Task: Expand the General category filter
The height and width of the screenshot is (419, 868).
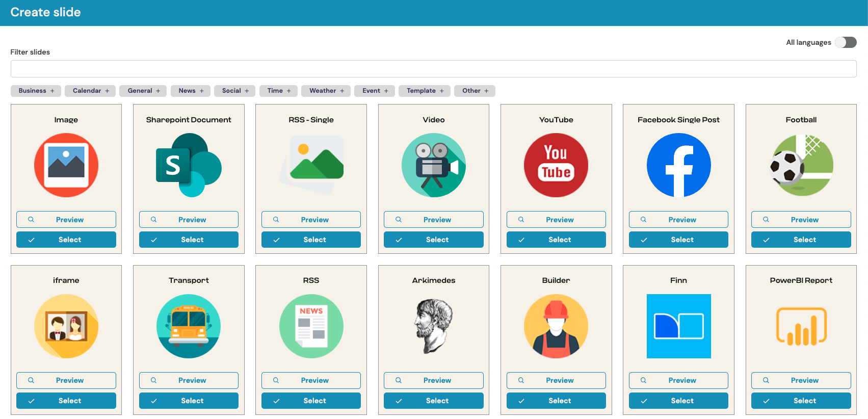Action: 143,91
